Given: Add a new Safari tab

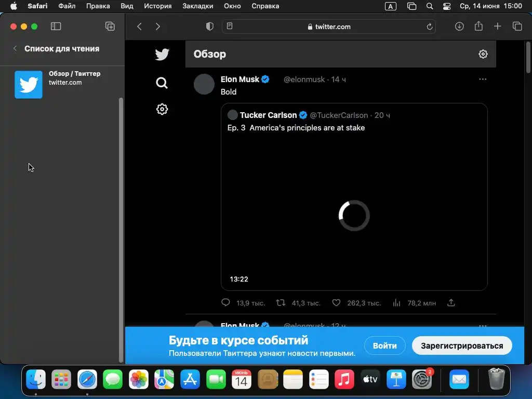Looking at the screenshot, I should 497,26.
